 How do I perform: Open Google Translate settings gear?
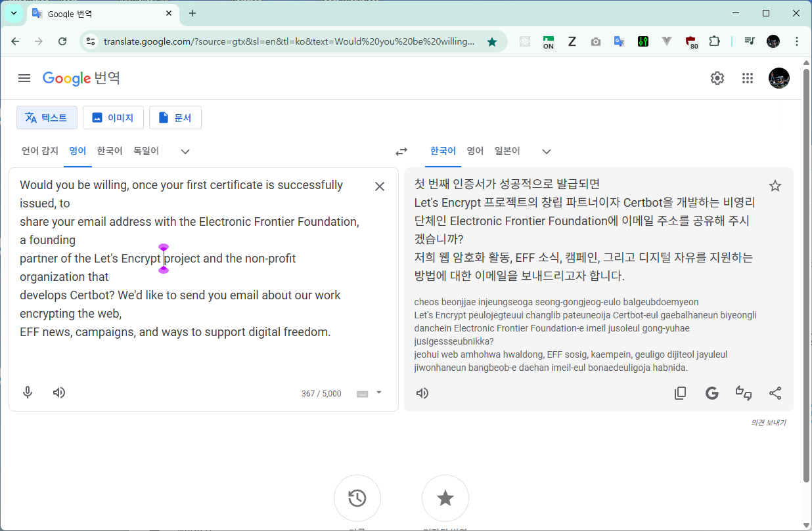(x=717, y=78)
